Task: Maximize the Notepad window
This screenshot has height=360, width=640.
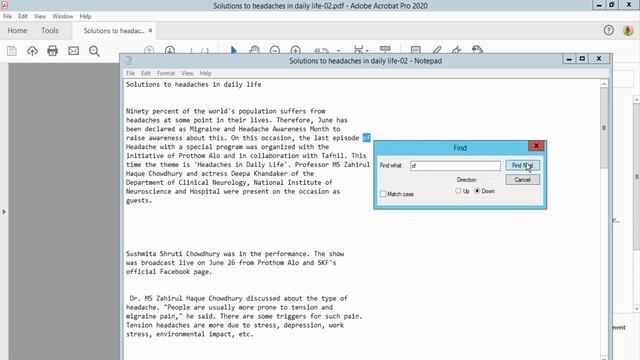Action: pos(582,59)
